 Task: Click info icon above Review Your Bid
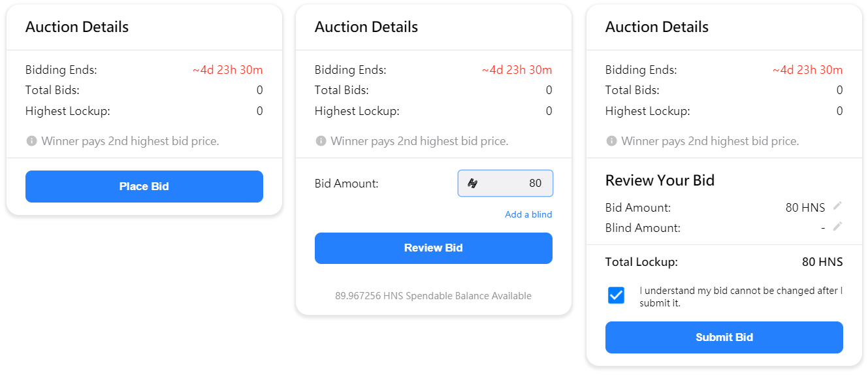coord(611,141)
